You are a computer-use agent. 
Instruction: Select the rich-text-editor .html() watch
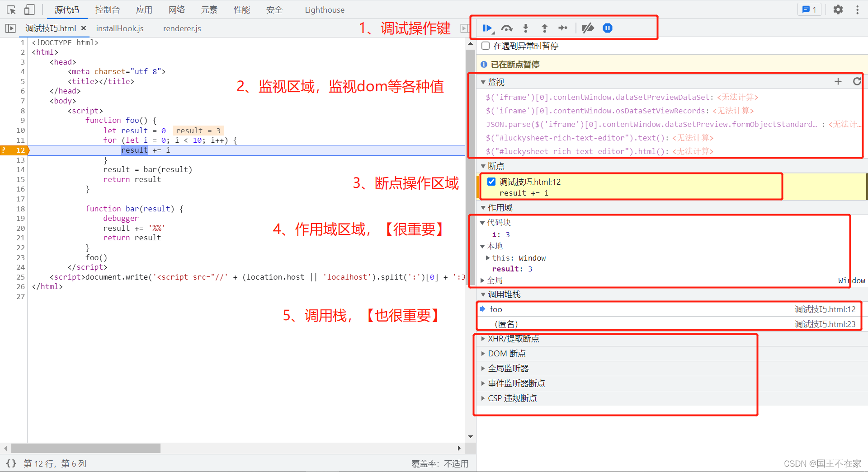click(599, 151)
